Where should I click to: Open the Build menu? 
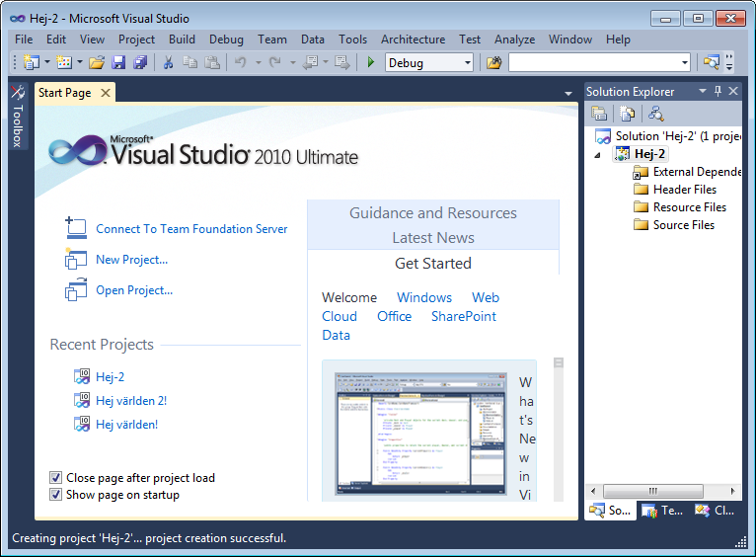(182, 40)
